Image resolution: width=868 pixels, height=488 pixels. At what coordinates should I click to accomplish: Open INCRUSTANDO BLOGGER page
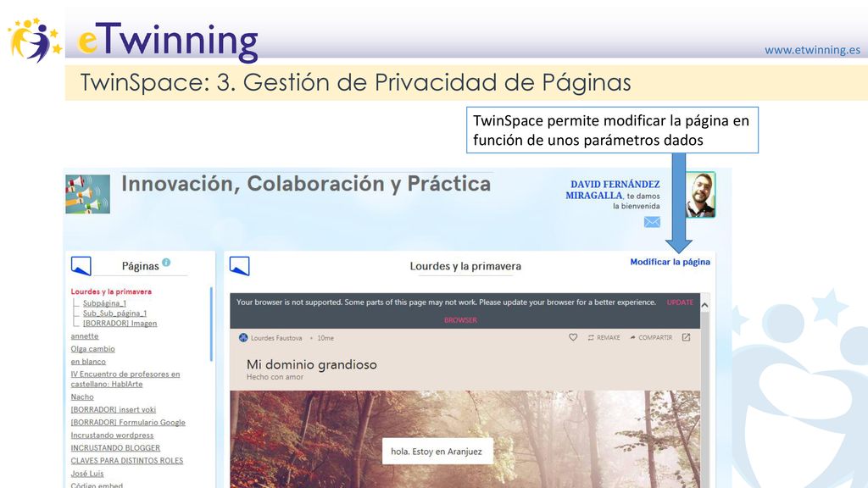(115, 447)
